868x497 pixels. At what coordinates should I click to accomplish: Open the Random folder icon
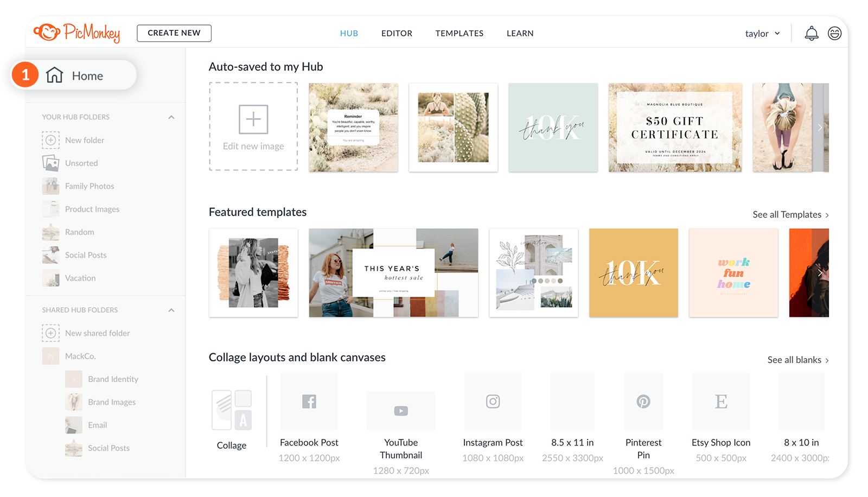[50, 232]
